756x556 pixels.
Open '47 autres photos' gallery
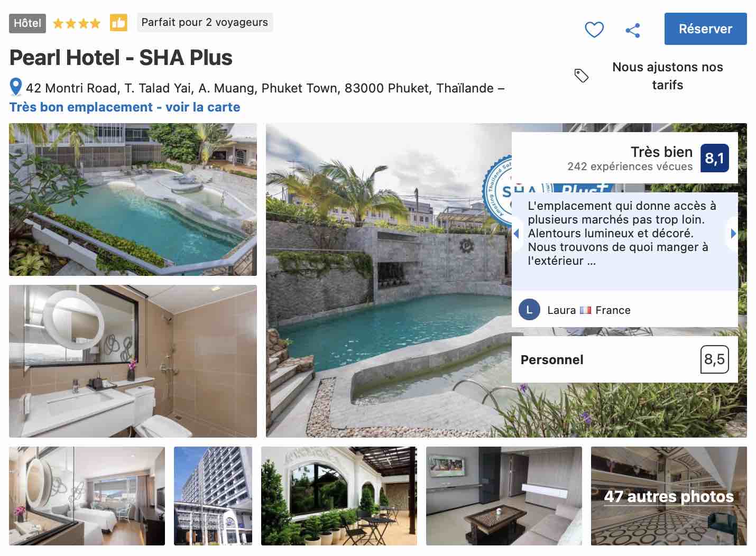click(x=669, y=496)
